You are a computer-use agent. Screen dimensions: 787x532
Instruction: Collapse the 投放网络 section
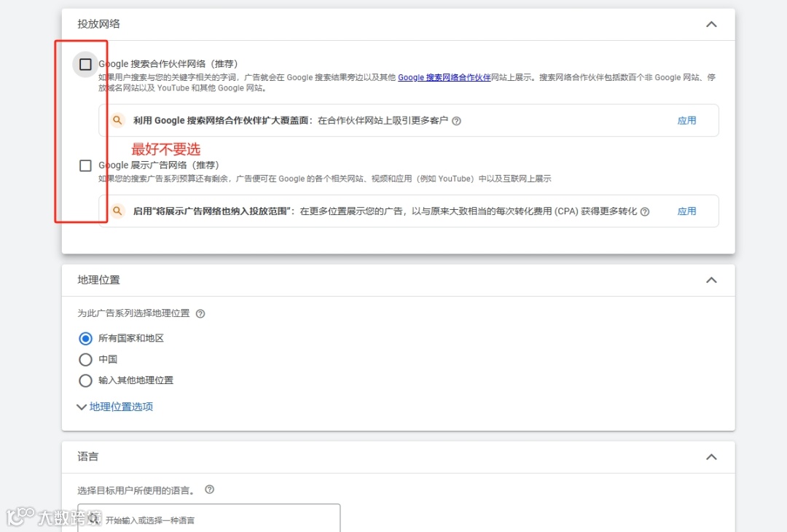(x=711, y=24)
